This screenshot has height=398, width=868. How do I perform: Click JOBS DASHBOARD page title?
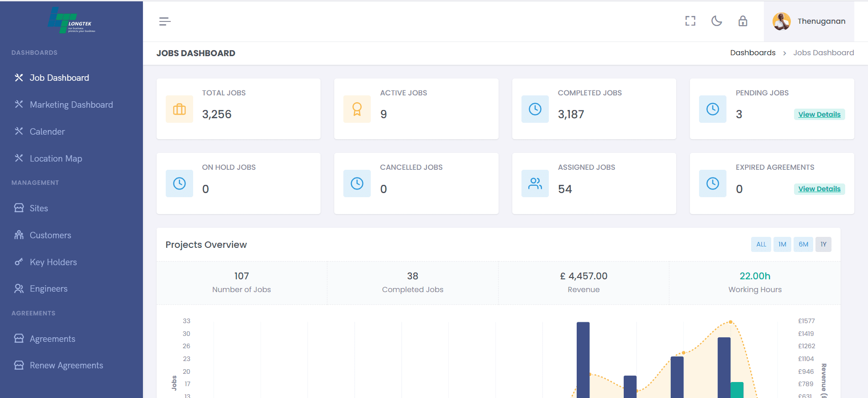pos(196,53)
